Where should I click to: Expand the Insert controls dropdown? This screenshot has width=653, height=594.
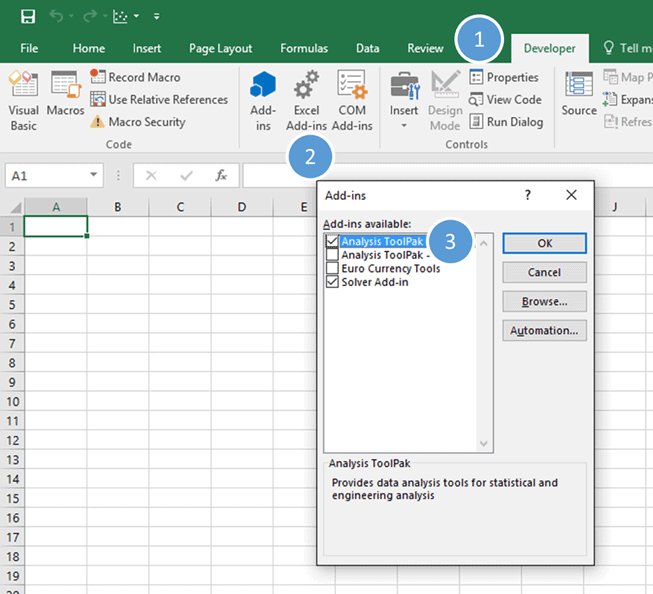404,126
